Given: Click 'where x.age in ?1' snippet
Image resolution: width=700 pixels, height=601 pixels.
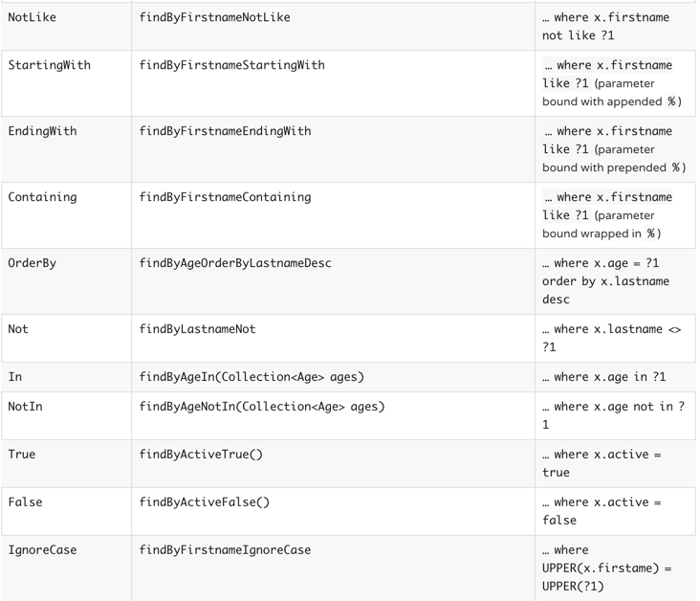Looking at the screenshot, I should [x=610, y=377].
